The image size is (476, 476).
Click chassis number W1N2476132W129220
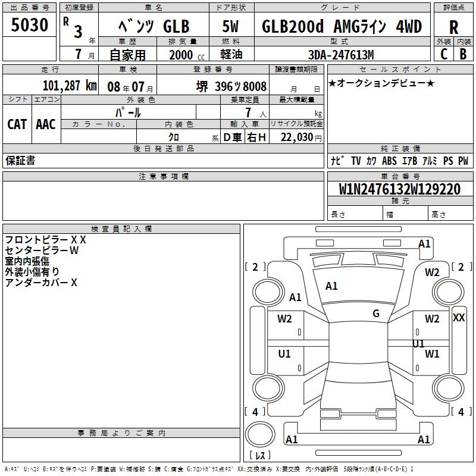[x=400, y=189]
